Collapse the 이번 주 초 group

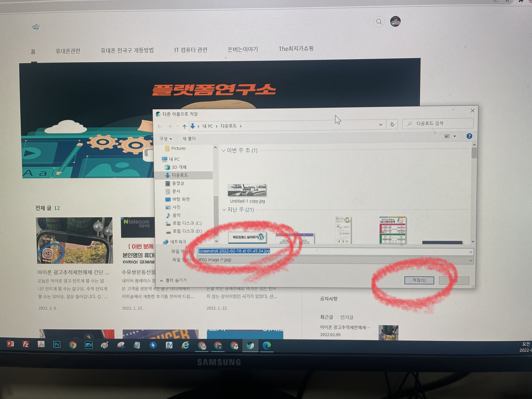pyautogui.click(x=223, y=151)
